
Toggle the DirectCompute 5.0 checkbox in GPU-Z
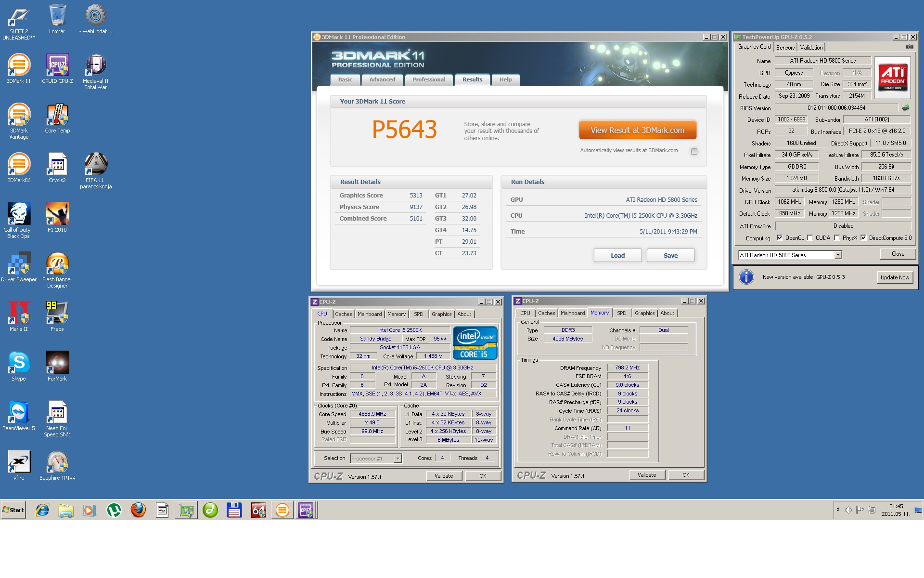(x=863, y=237)
